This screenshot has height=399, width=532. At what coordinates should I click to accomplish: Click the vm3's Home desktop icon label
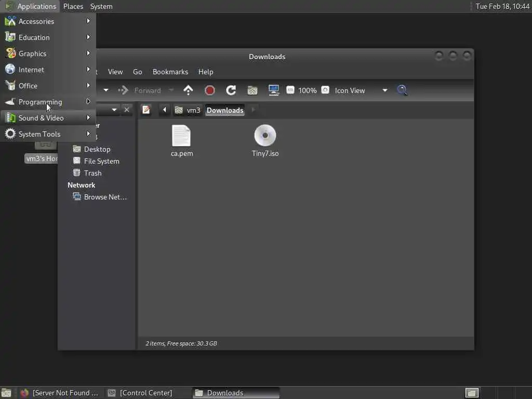point(42,158)
